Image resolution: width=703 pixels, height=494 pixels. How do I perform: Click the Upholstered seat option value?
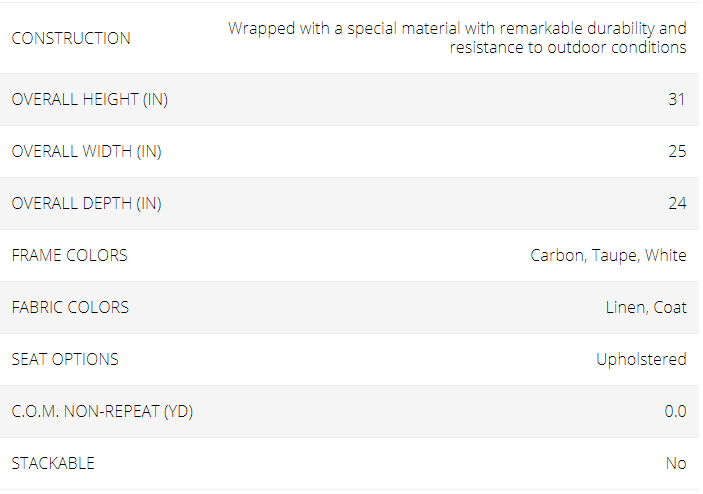tap(641, 360)
